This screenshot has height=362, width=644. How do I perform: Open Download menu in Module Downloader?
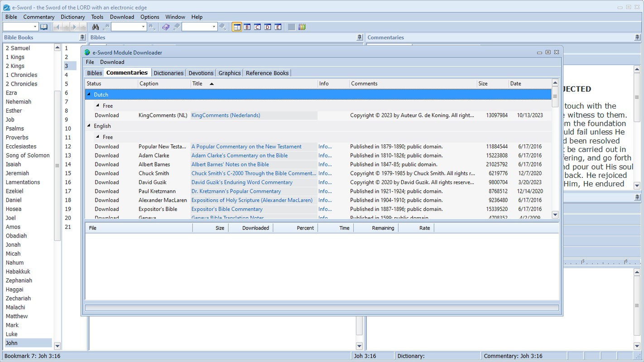click(112, 62)
